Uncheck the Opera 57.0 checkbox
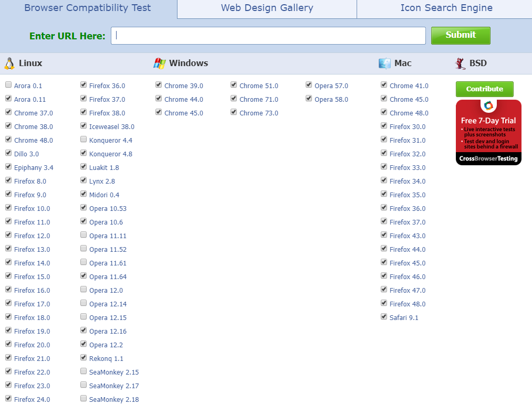The image size is (532, 405). (x=309, y=85)
